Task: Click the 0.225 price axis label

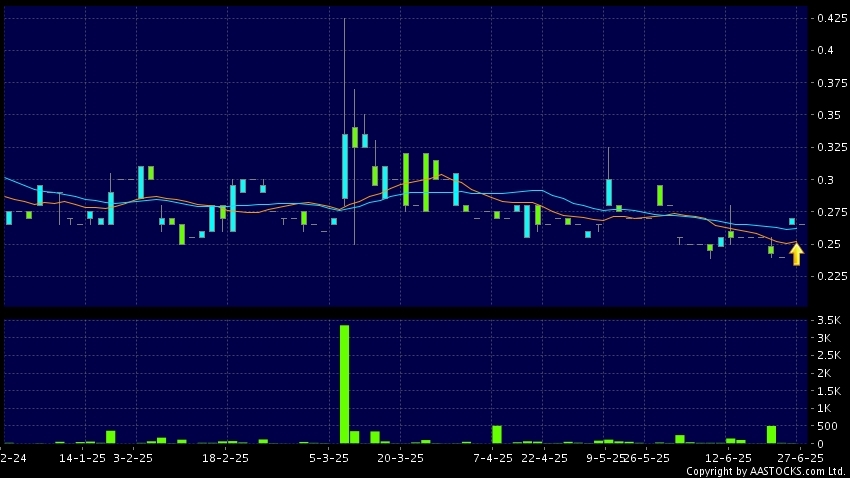Action: (x=832, y=276)
